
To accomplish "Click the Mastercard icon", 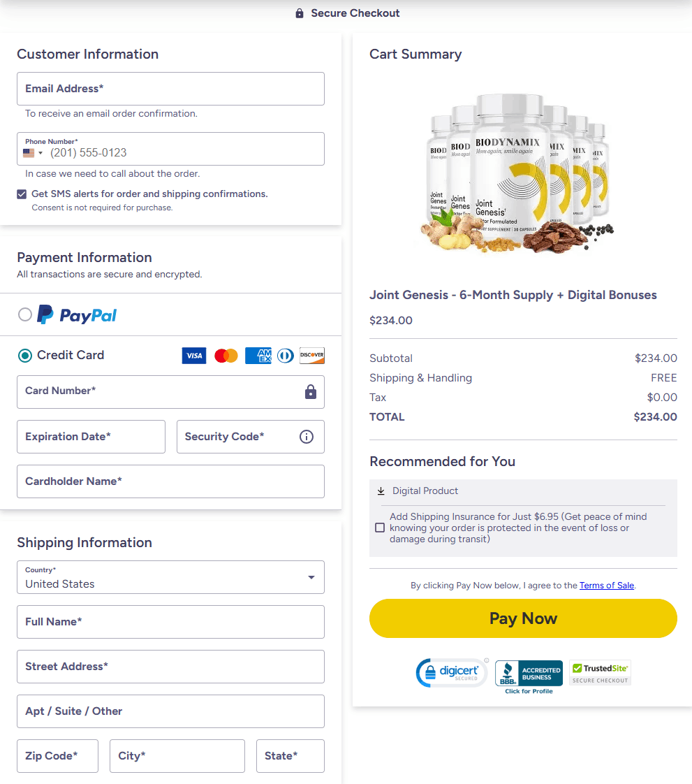I will [226, 356].
